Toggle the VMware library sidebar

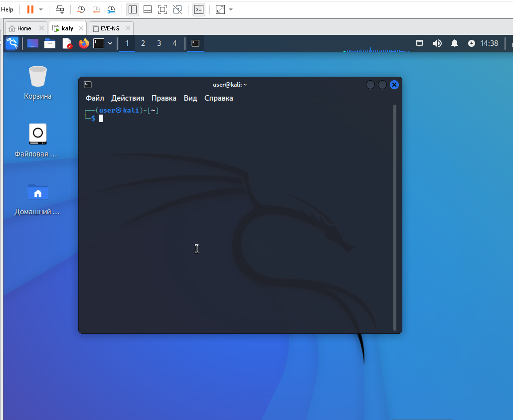[x=133, y=9]
